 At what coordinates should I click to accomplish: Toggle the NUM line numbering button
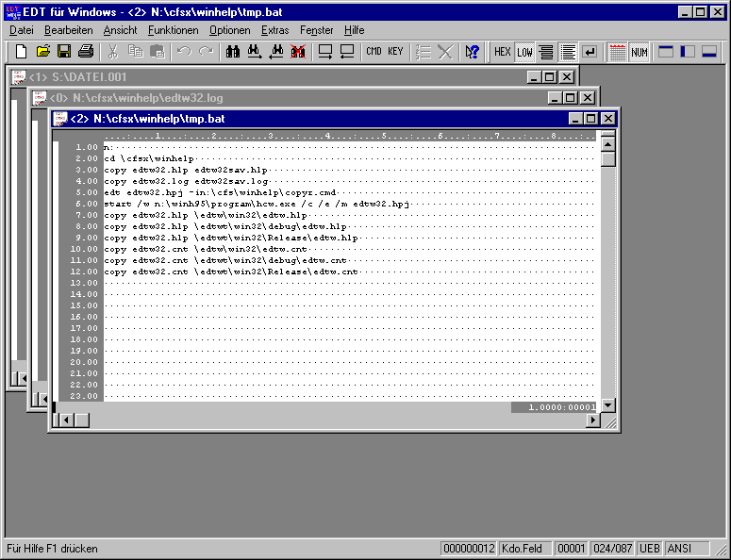tap(640, 52)
